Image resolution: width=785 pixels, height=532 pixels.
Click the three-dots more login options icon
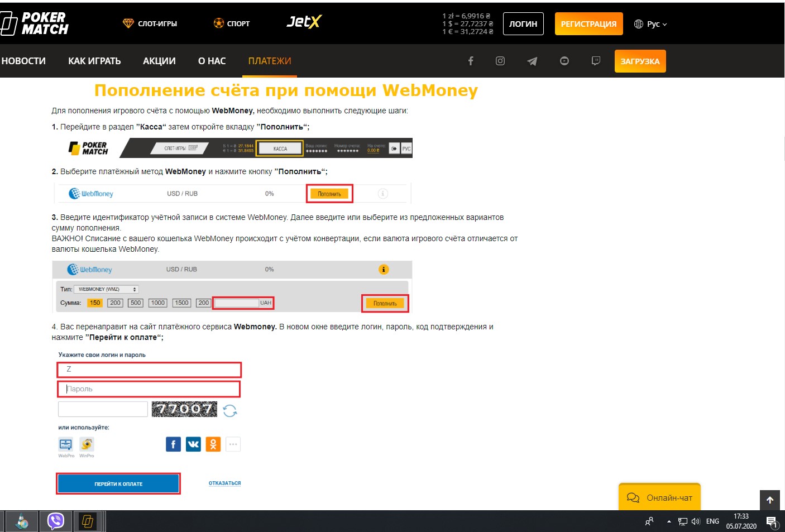click(x=233, y=444)
